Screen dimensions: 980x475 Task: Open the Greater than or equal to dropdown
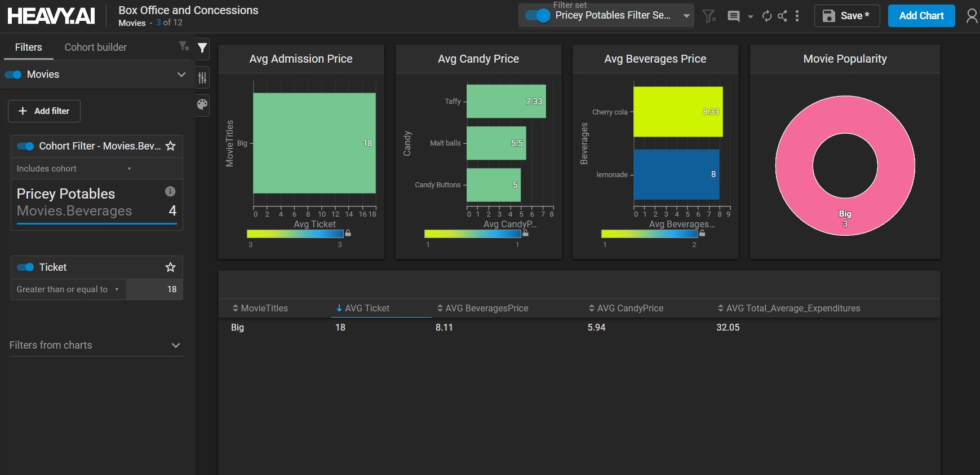pyautogui.click(x=68, y=289)
